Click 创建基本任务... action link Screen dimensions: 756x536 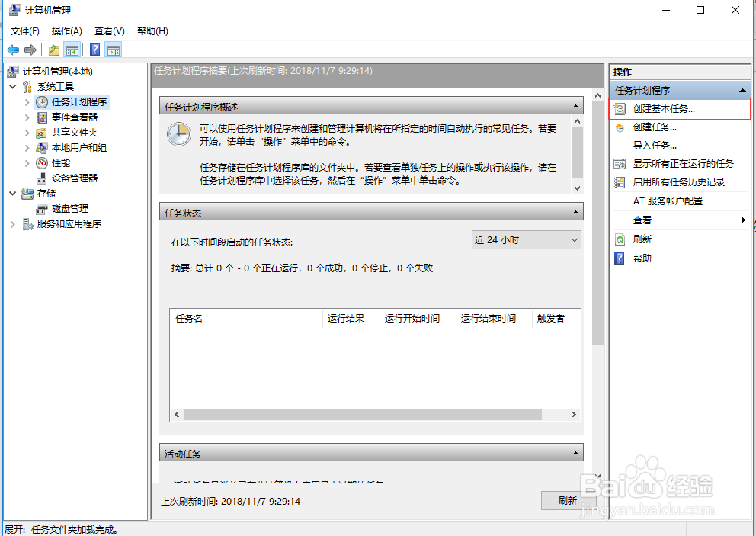(x=664, y=109)
